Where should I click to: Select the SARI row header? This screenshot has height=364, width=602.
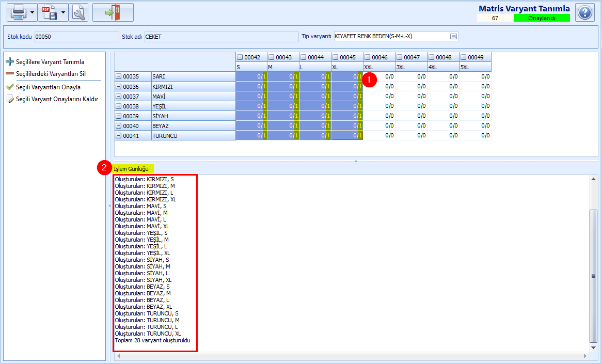(x=194, y=76)
